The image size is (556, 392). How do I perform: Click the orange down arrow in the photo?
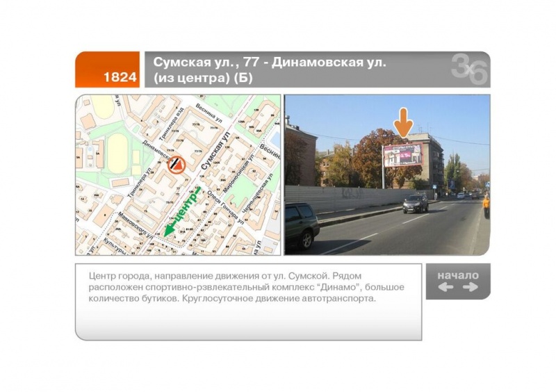click(x=403, y=122)
